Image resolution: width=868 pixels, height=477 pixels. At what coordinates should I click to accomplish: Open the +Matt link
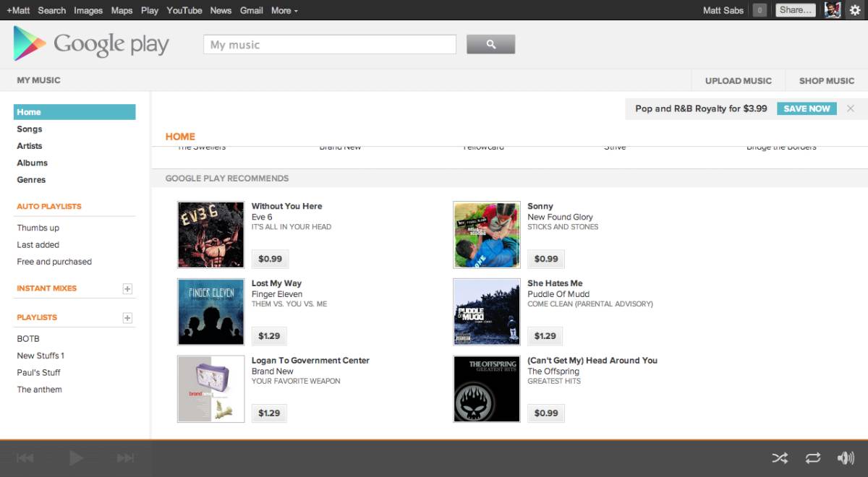click(18, 10)
